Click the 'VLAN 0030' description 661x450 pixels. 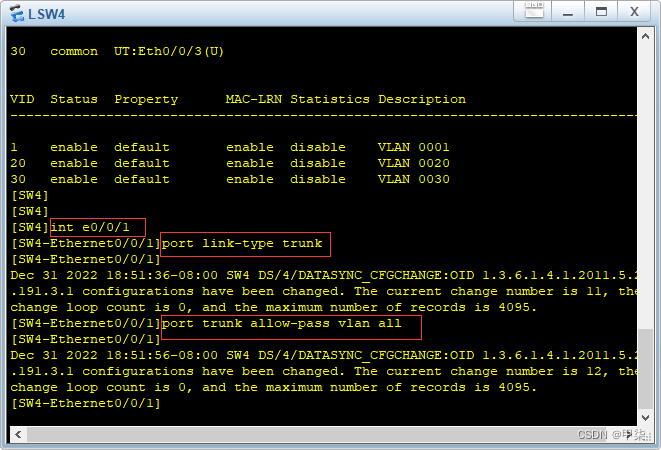pyautogui.click(x=414, y=179)
